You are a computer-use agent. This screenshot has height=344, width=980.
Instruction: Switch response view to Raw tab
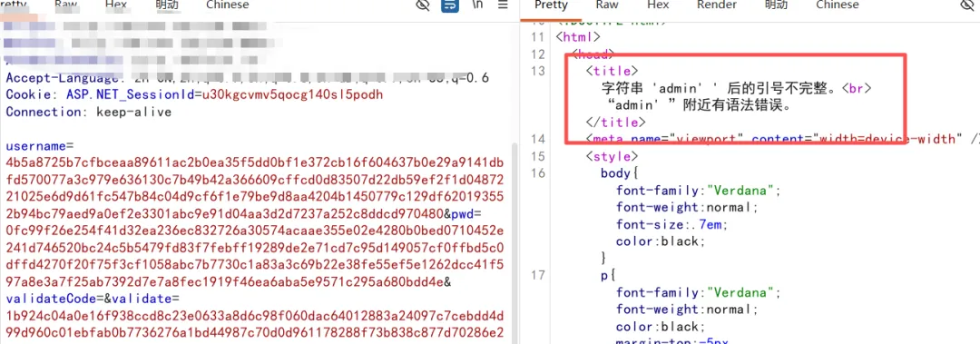click(607, 5)
